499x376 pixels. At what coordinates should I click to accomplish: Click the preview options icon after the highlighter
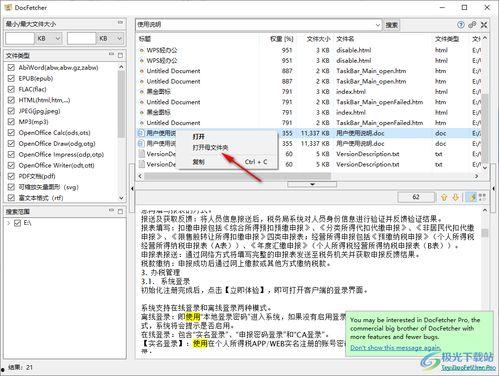tap(482, 197)
